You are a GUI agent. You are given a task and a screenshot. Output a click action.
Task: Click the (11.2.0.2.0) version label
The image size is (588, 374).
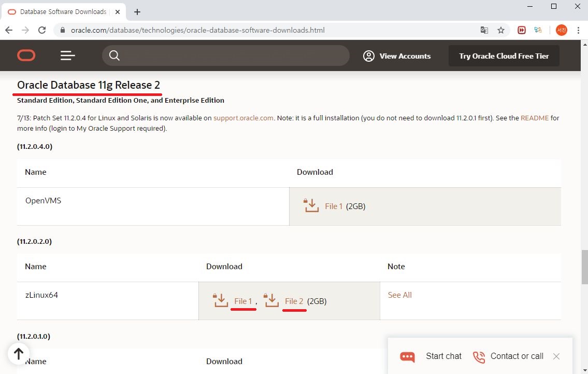35,241
